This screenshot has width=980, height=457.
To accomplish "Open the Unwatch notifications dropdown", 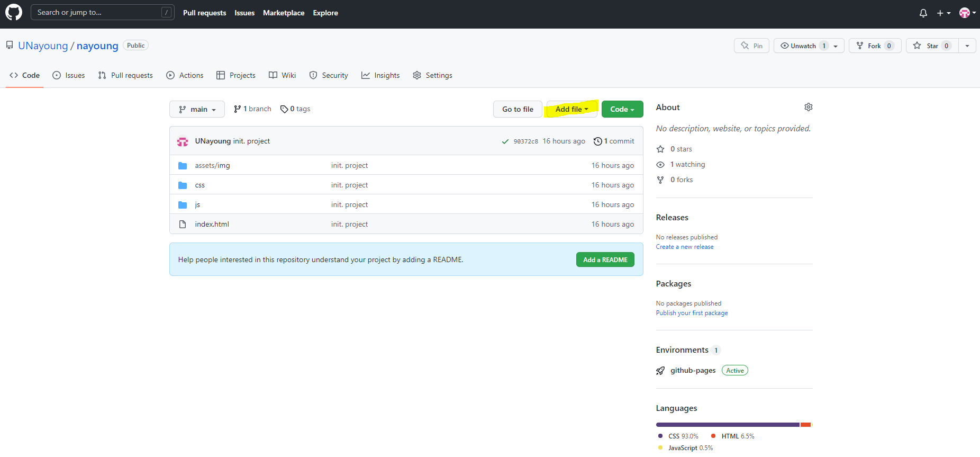I will point(809,46).
